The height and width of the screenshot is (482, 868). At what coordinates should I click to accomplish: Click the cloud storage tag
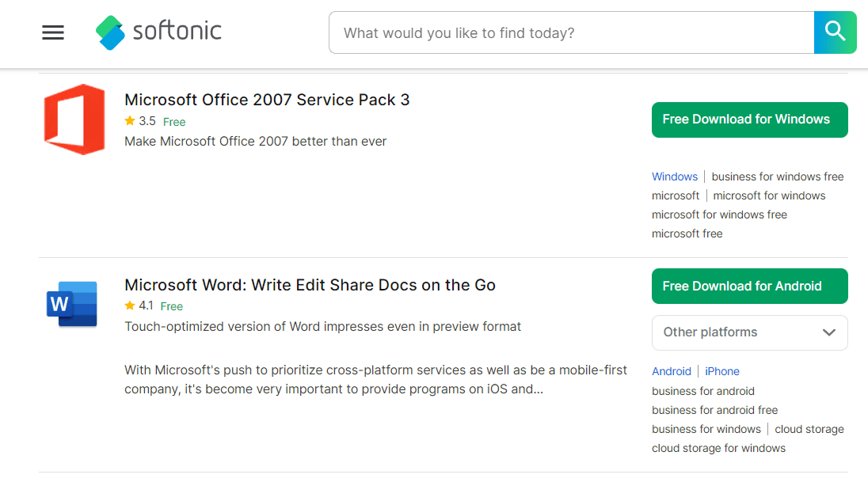[x=809, y=428]
